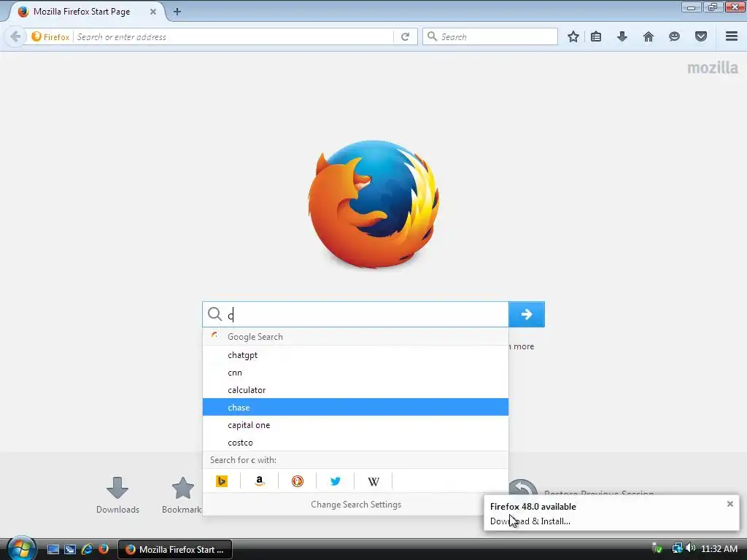This screenshot has height=560, width=747.
Task: Choose the calculator suggestion
Action: click(355, 390)
